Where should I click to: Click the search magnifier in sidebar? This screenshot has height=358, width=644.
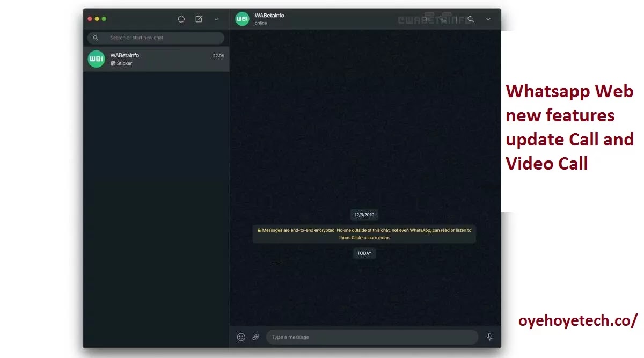click(96, 38)
